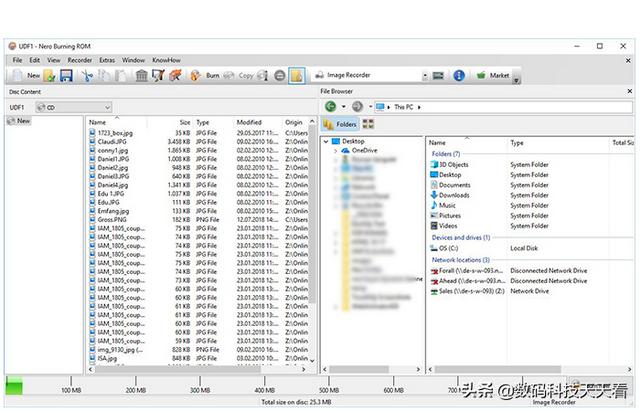Expand the toolbar overflow arrow after Market
The image size is (640, 411).
(516, 80)
